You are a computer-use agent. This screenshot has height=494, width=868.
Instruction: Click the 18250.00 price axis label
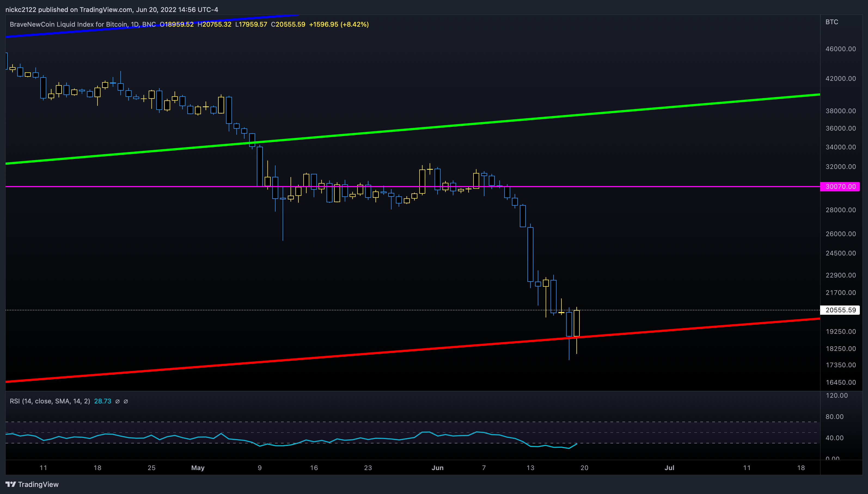[x=841, y=349]
